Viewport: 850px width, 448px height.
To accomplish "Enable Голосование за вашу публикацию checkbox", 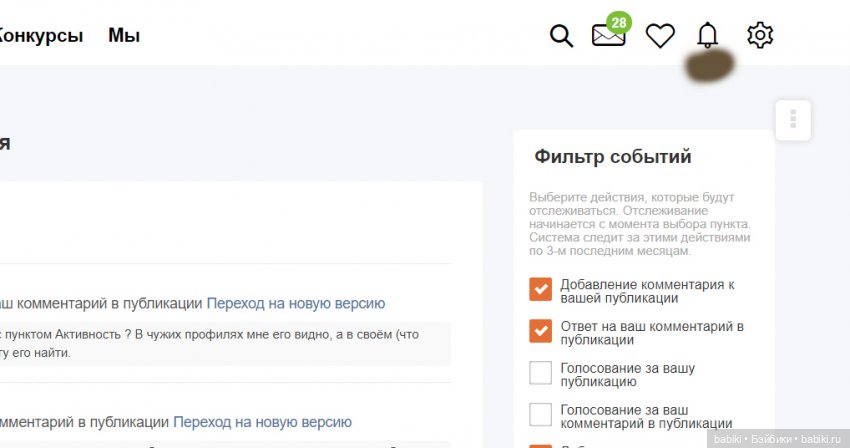I will [x=541, y=373].
